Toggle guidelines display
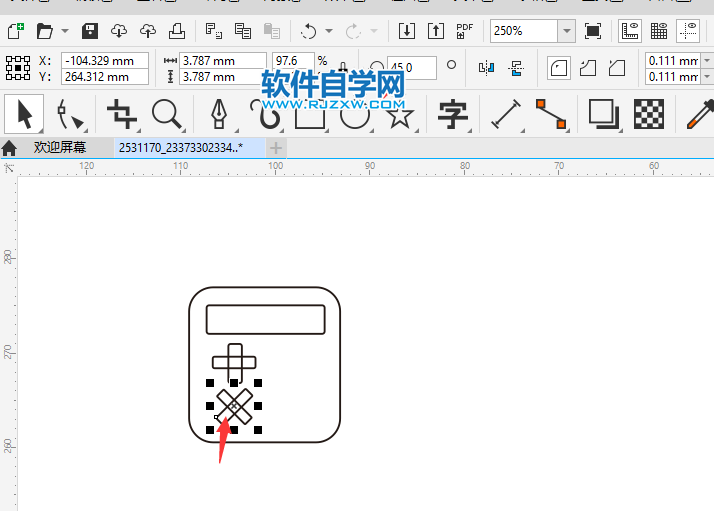Screen dimensions: 714x511 click(688, 31)
